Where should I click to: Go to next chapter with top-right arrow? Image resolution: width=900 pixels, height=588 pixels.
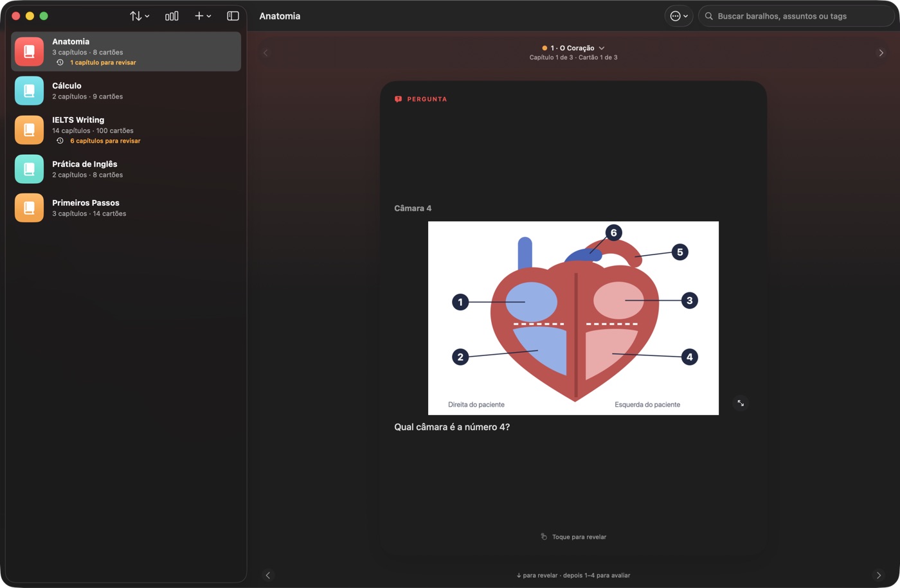(881, 53)
